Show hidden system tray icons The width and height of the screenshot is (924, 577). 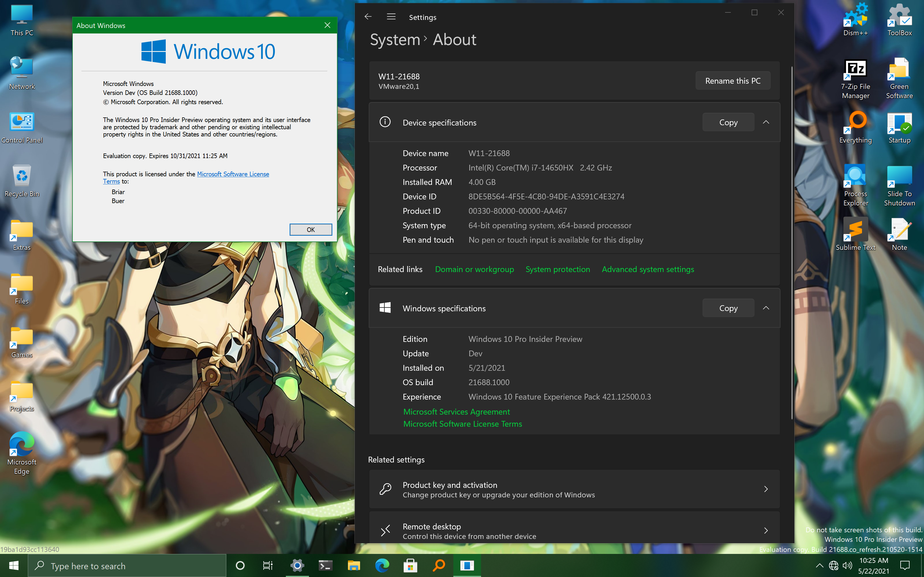[819, 565]
